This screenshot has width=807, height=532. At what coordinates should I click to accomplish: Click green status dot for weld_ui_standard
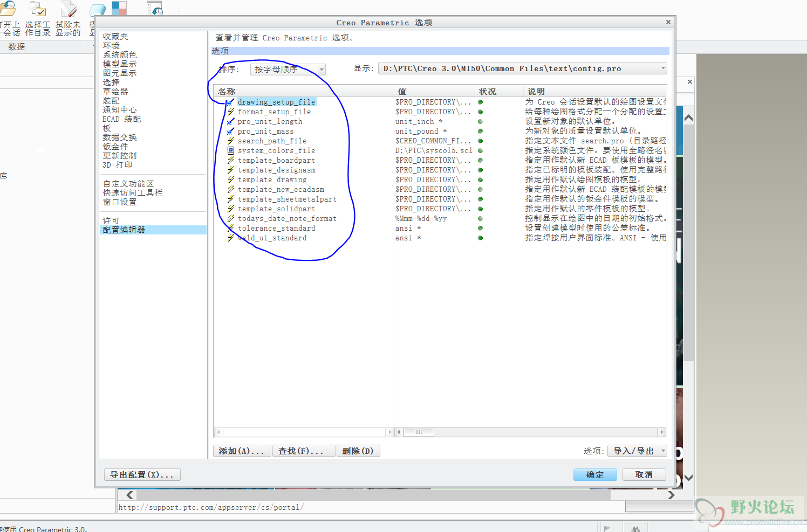click(480, 238)
